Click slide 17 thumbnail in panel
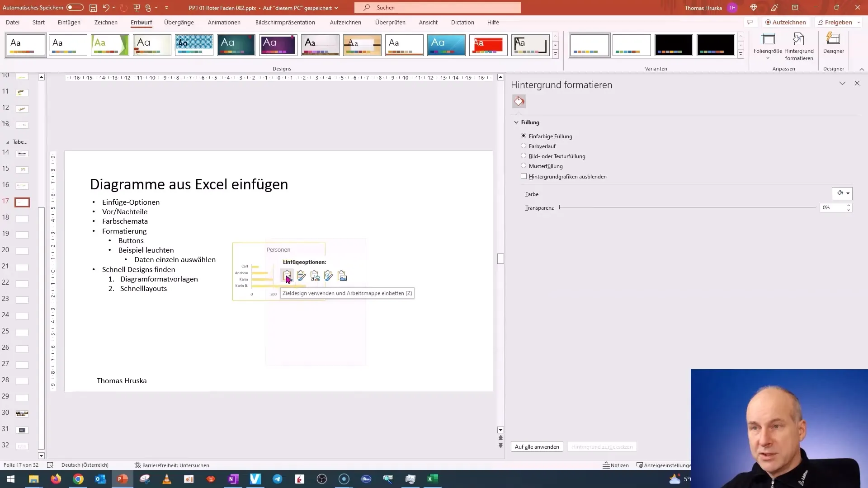 pos(22,201)
